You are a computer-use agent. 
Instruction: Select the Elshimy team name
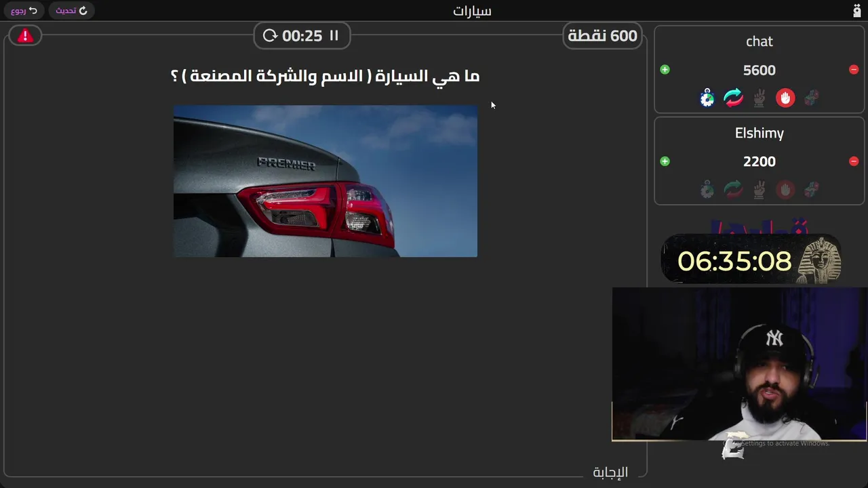(x=759, y=133)
